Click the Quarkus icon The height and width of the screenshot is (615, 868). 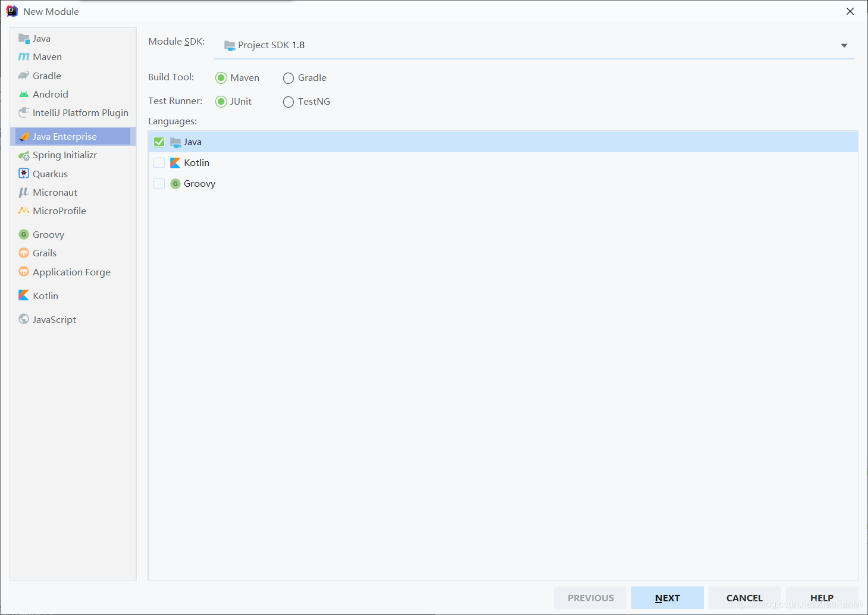24,174
